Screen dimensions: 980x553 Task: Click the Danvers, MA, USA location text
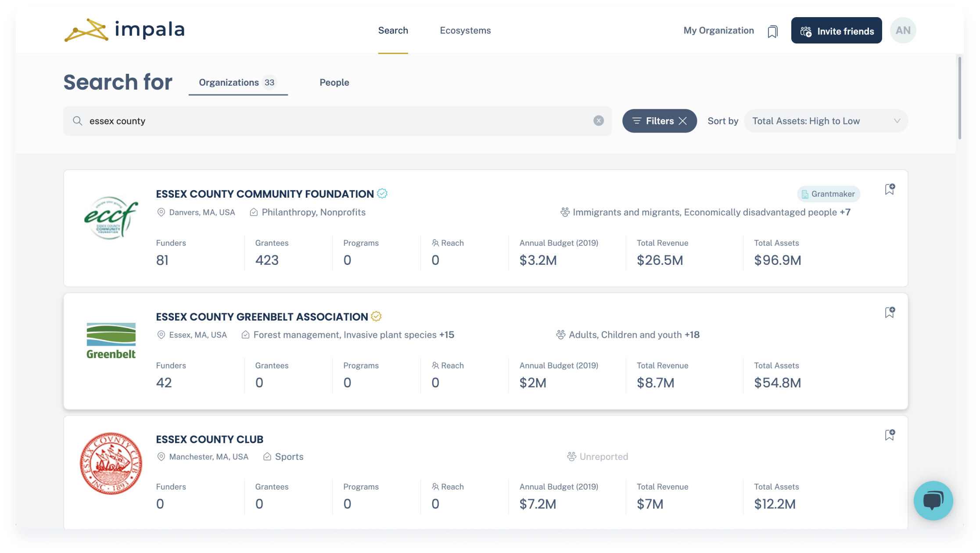pos(202,212)
